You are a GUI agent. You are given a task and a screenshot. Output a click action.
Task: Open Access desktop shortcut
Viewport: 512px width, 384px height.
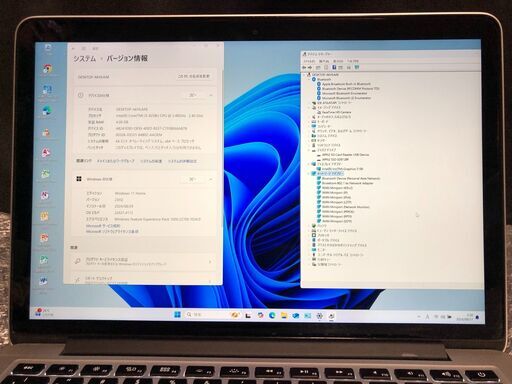coord(46,153)
